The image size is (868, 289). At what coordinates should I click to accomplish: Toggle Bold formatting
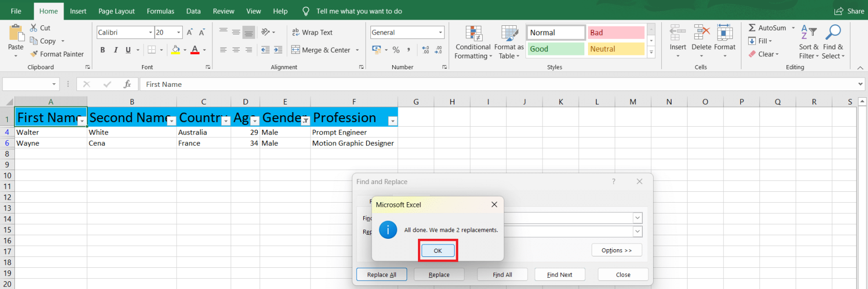[102, 50]
